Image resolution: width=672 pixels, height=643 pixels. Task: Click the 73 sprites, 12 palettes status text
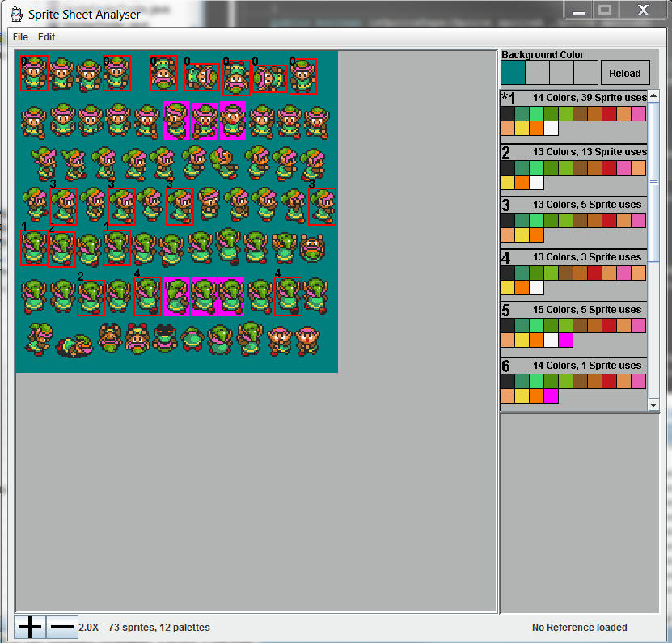click(159, 628)
